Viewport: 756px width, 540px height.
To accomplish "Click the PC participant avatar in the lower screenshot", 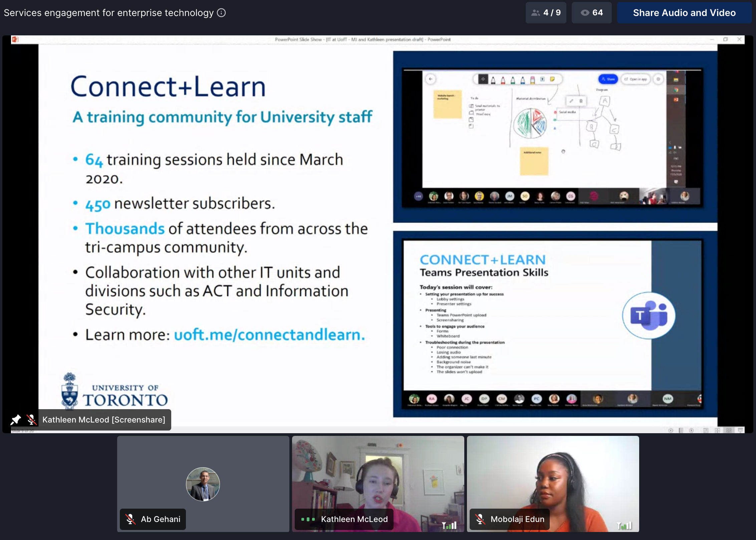I will pos(536,398).
